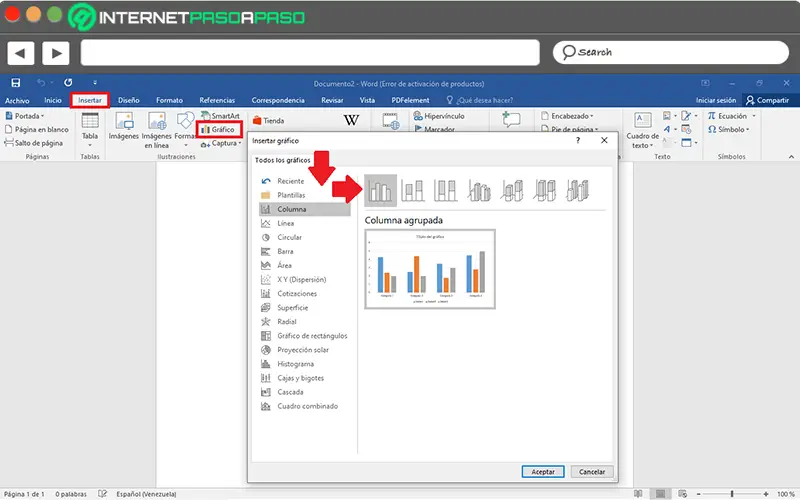Click the Cancelar button
Viewport: 800px width, 500px height.
(x=592, y=472)
